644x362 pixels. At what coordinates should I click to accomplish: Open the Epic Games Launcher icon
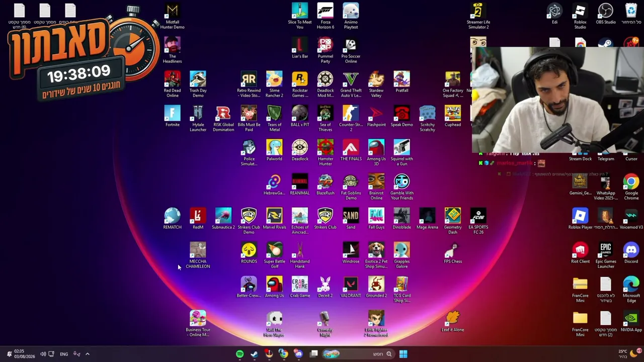(606, 255)
